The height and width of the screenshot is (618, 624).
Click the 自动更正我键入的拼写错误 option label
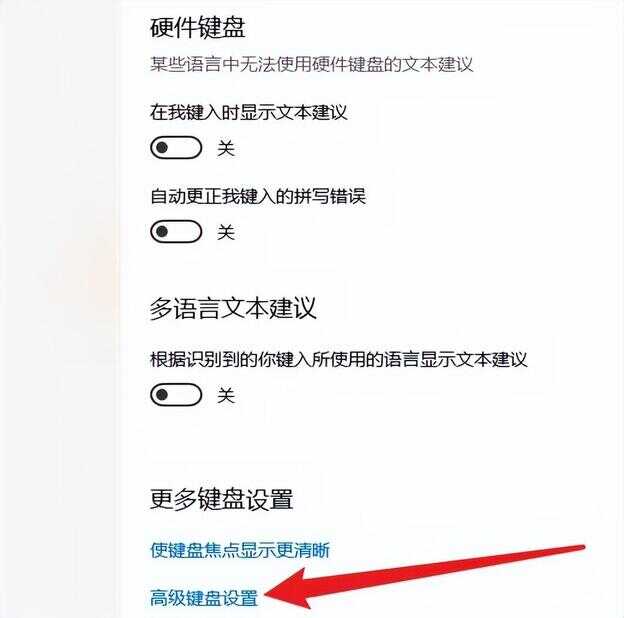[x=257, y=196]
